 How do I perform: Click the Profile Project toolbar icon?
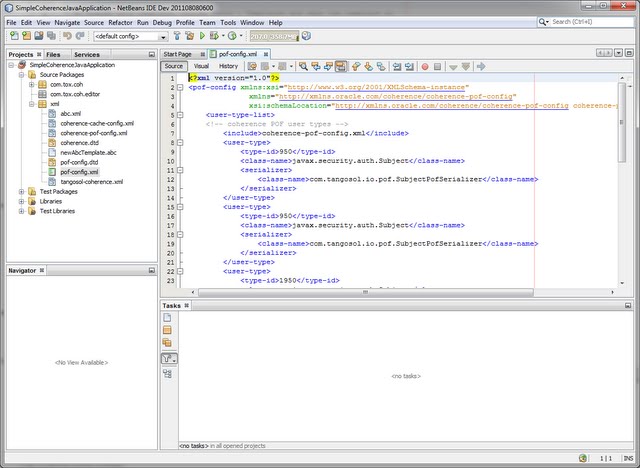(232, 36)
